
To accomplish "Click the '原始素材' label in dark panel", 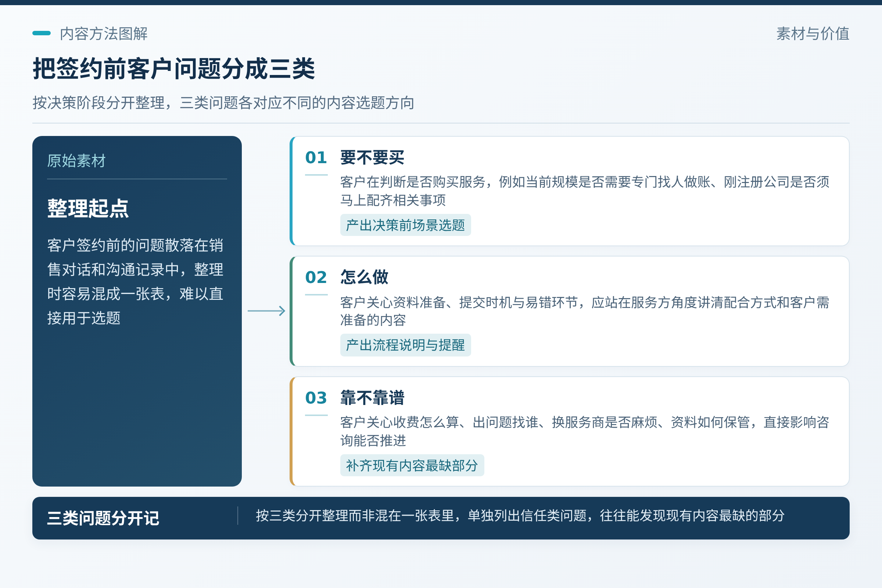I will pos(76,161).
